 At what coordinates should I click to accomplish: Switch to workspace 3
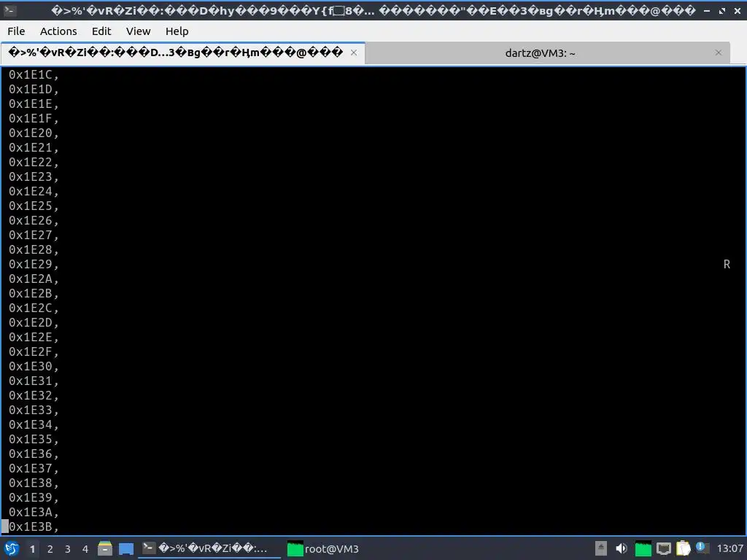click(x=68, y=549)
